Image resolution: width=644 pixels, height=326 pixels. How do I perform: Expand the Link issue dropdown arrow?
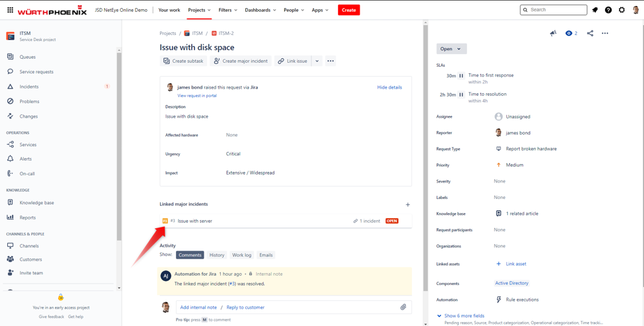pos(317,61)
